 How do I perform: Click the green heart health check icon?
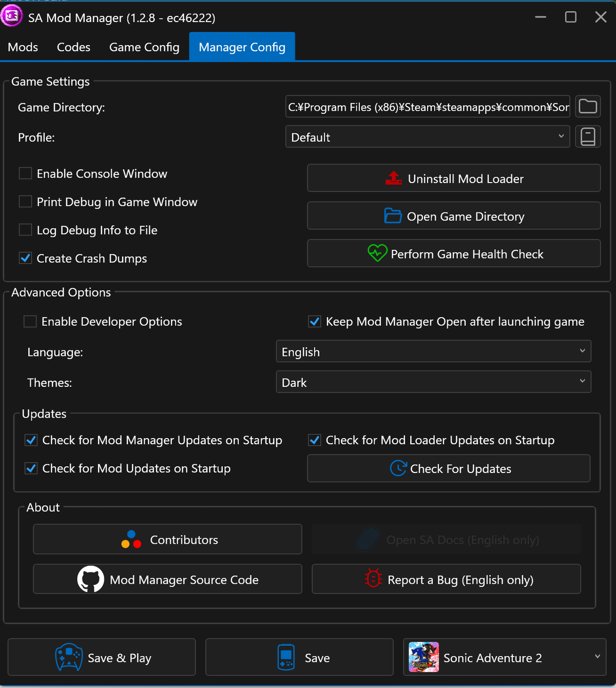pyautogui.click(x=377, y=253)
